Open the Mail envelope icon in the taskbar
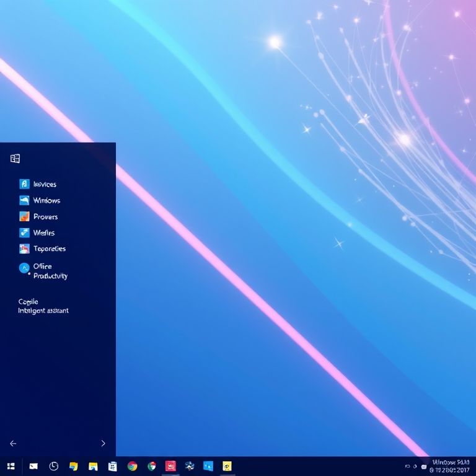Viewport: 476px width, 476px height. (x=33, y=466)
